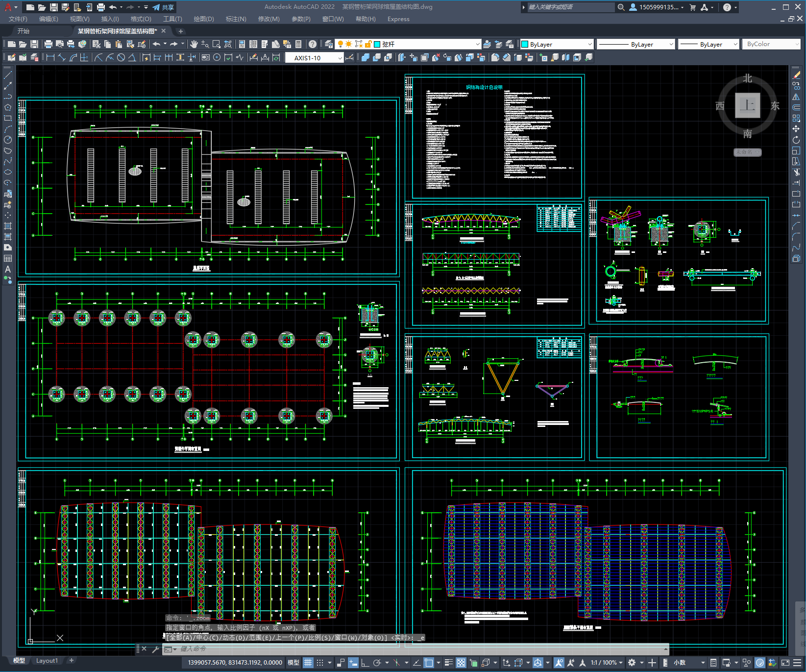Click the 共享 share button

pyautogui.click(x=163, y=7)
